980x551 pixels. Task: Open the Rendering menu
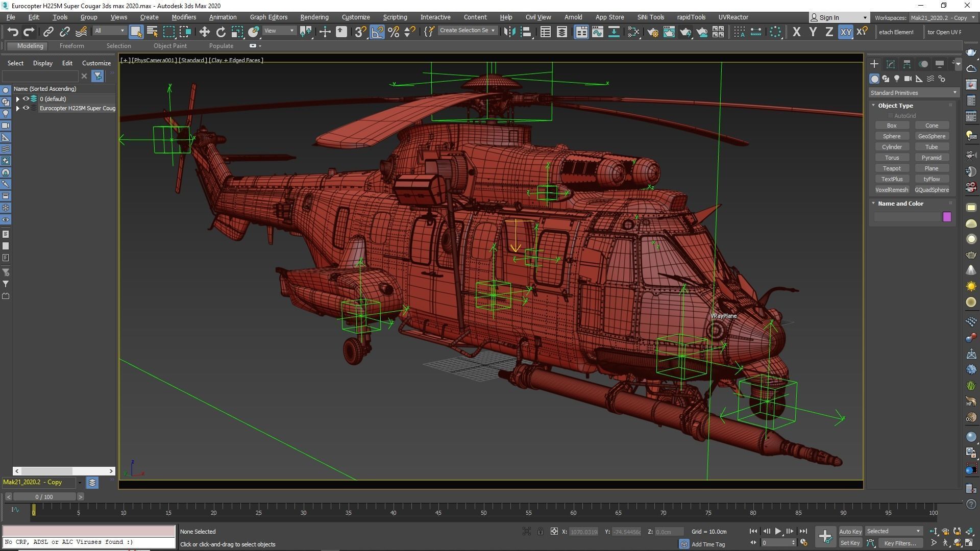314,17
